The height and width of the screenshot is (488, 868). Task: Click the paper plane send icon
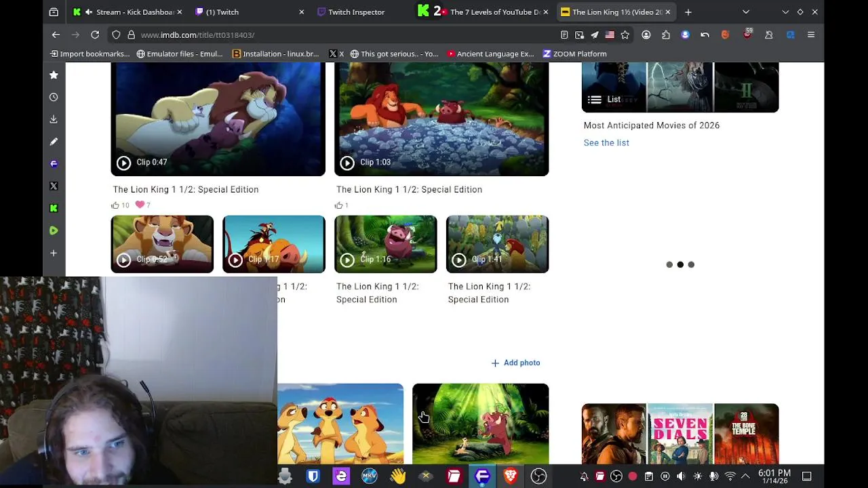coord(595,35)
